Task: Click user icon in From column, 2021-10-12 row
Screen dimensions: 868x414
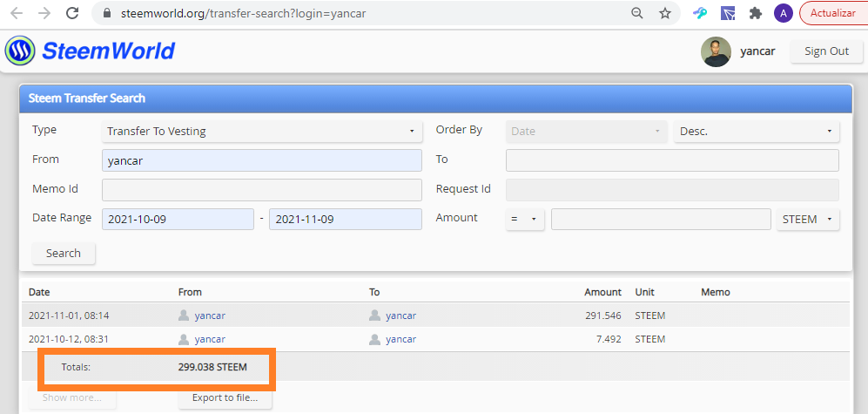Action: tap(184, 339)
